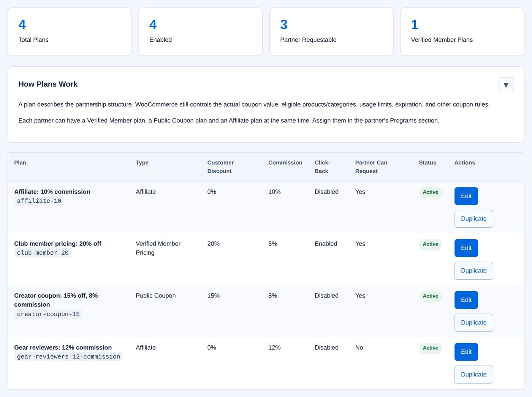Click the Plan column header
532x397 pixels.
tap(20, 162)
